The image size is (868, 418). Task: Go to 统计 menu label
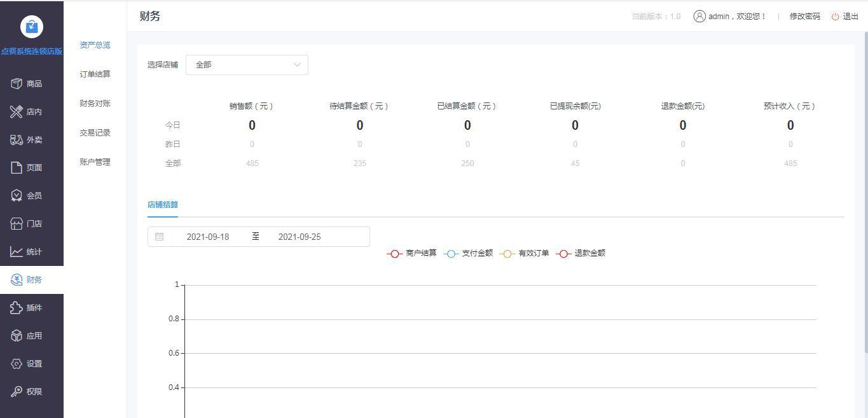[x=34, y=252]
